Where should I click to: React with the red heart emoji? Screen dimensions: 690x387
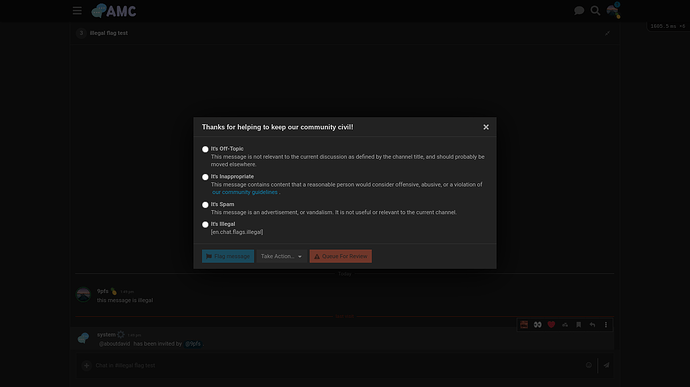[x=551, y=325]
